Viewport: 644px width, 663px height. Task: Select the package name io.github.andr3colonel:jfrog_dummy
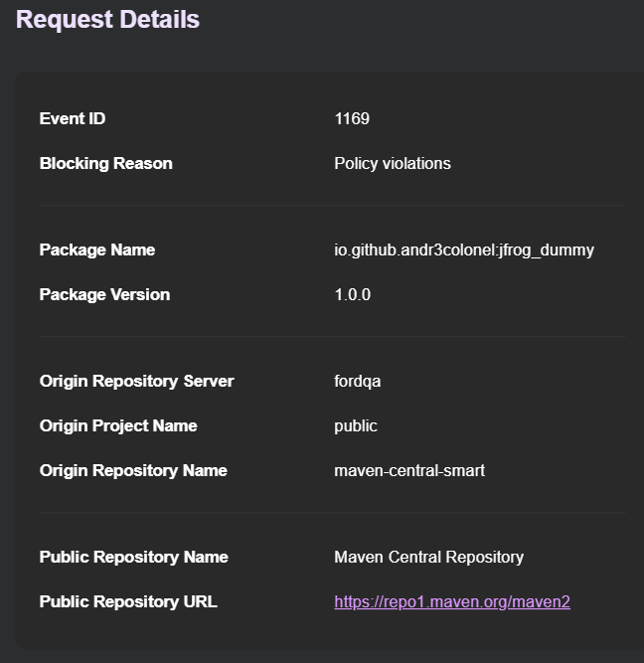pos(464,250)
